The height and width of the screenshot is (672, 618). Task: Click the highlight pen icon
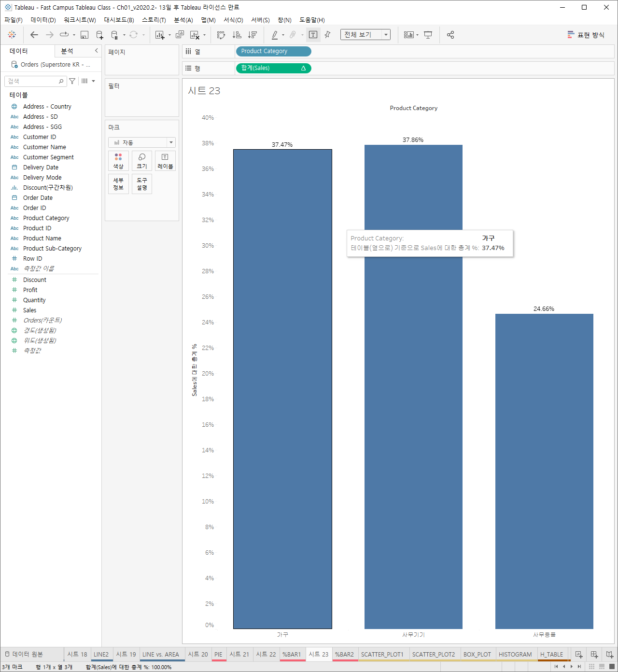click(275, 35)
